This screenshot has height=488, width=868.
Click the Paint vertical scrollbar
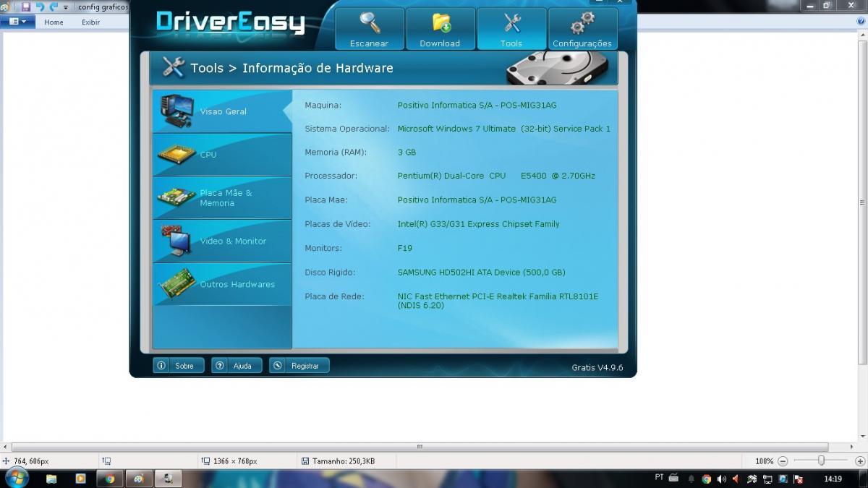pos(864,203)
